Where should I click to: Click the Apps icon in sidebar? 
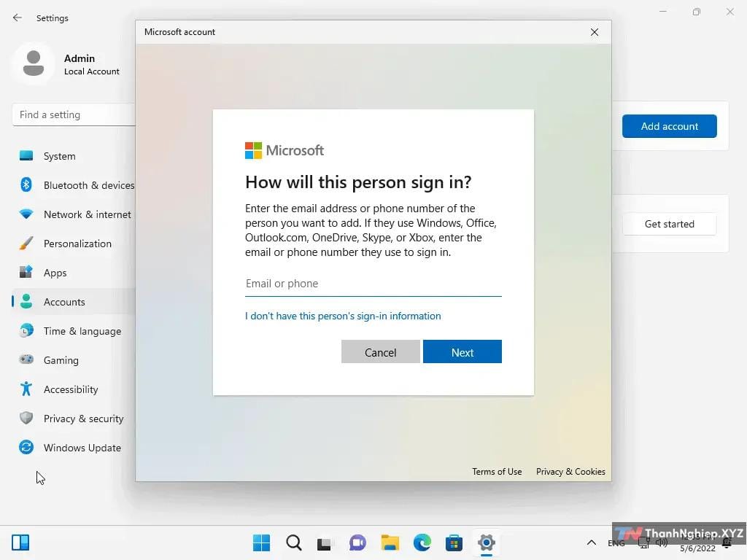click(26, 272)
